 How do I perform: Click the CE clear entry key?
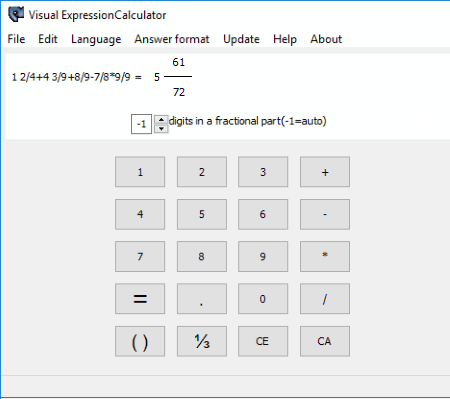(x=263, y=341)
